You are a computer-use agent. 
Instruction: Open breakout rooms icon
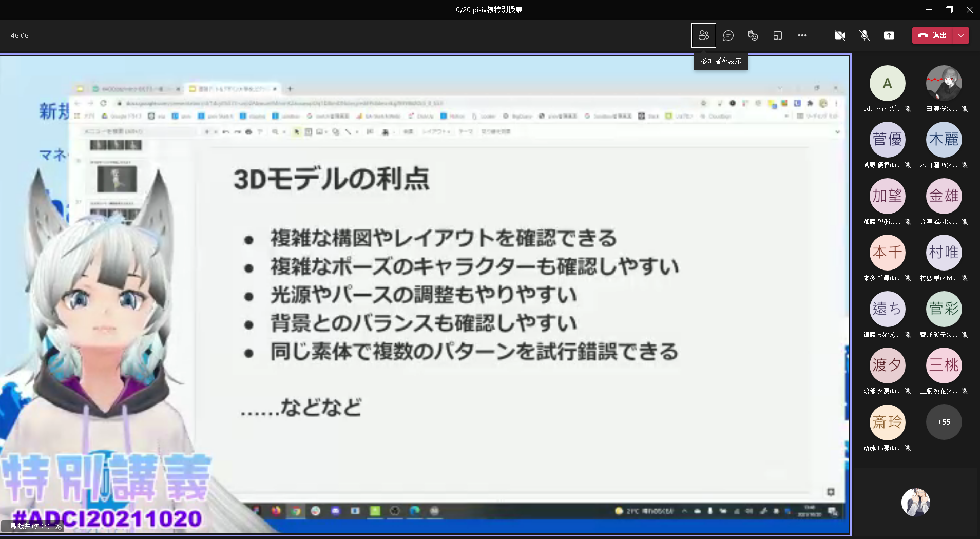[777, 35]
